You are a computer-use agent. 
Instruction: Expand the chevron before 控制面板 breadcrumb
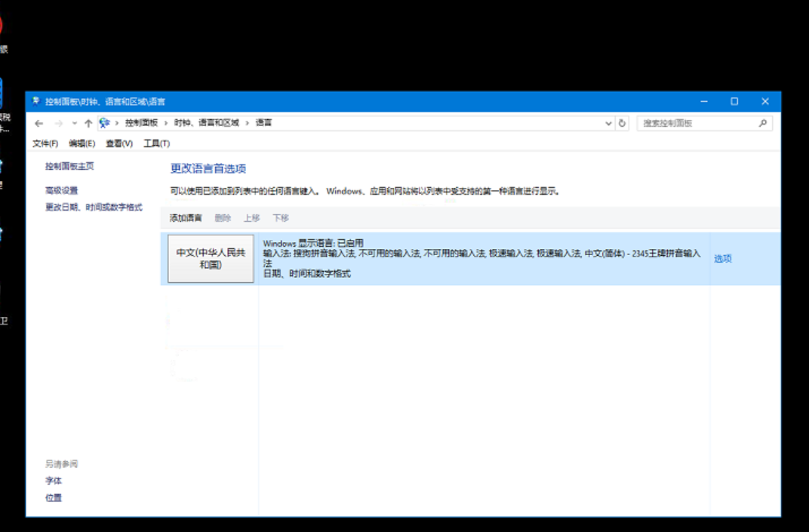click(117, 123)
